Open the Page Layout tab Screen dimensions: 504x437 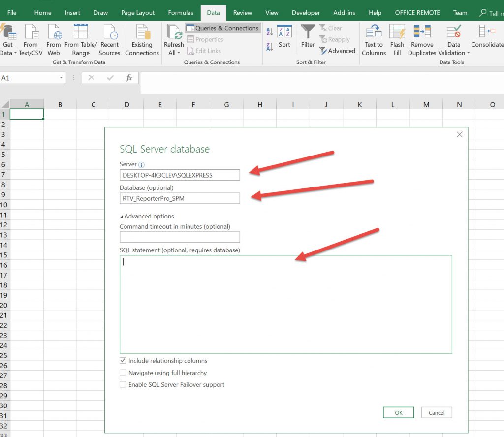(138, 13)
